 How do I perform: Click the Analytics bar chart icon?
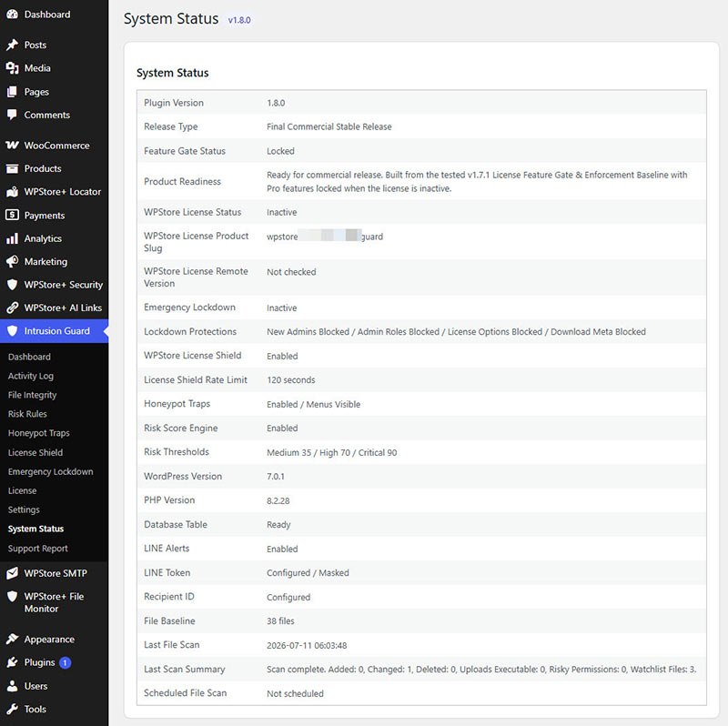pos(12,238)
